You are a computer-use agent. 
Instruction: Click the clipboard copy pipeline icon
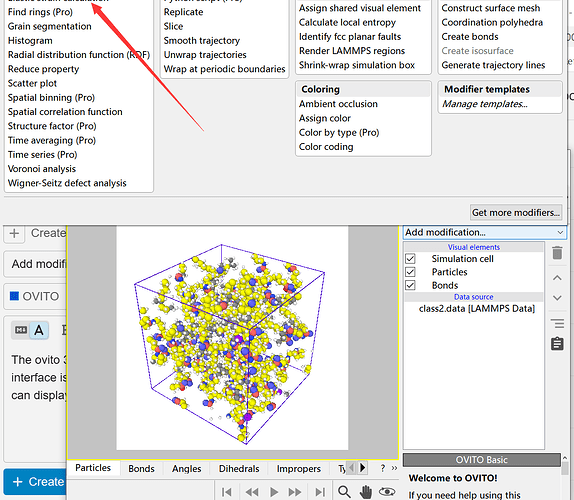pyautogui.click(x=557, y=344)
